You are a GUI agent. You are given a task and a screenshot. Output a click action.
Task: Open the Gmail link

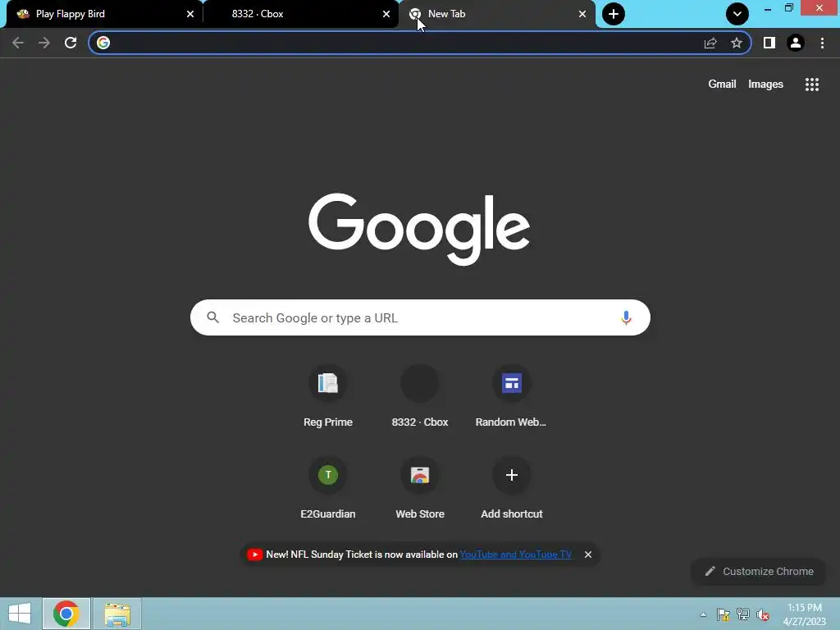[x=722, y=84]
